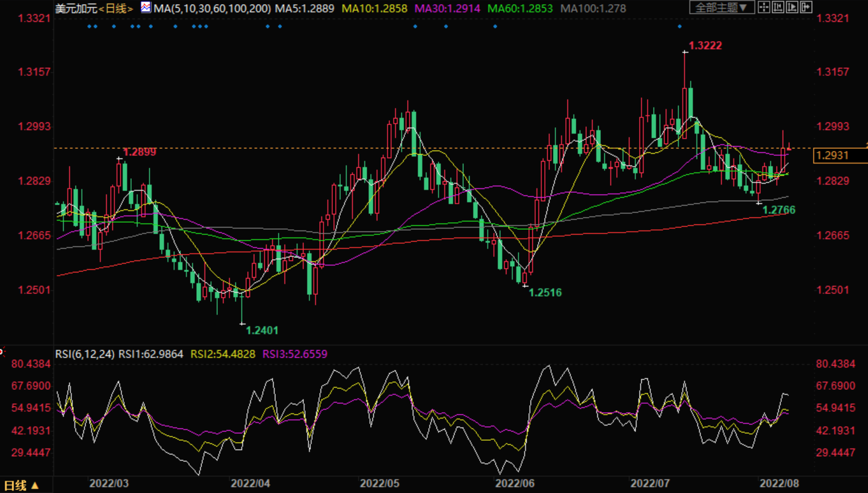Click the 1.2931 current price tag
868x493 pixels.
pos(833,155)
